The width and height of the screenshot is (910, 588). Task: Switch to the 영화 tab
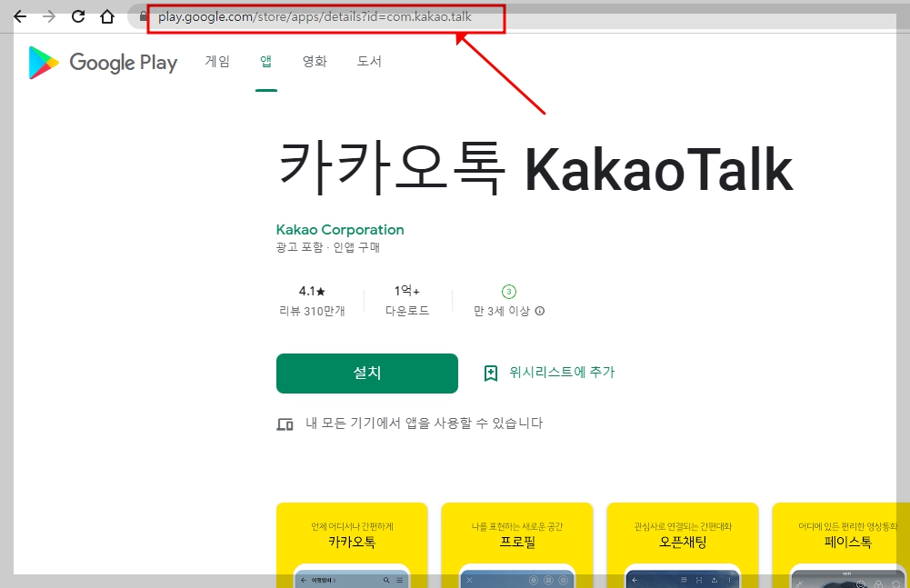coord(315,61)
